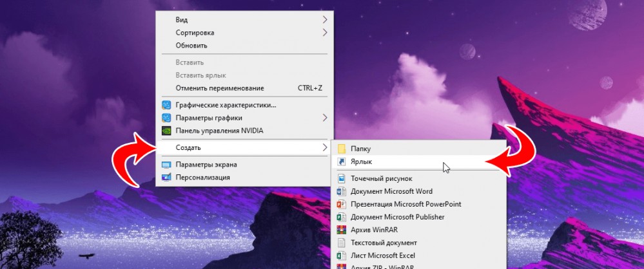Click the Параметры экрана monitor icon

[x=166, y=165]
